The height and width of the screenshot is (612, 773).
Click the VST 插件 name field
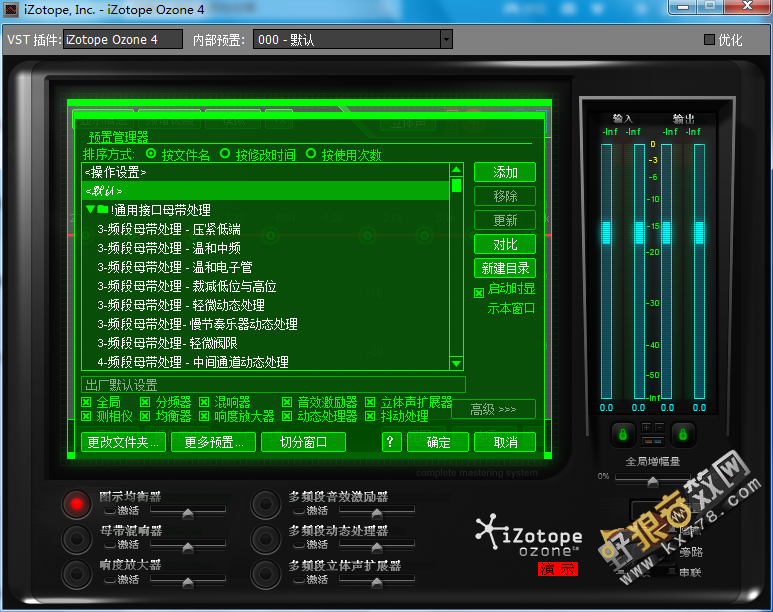pos(123,39)
